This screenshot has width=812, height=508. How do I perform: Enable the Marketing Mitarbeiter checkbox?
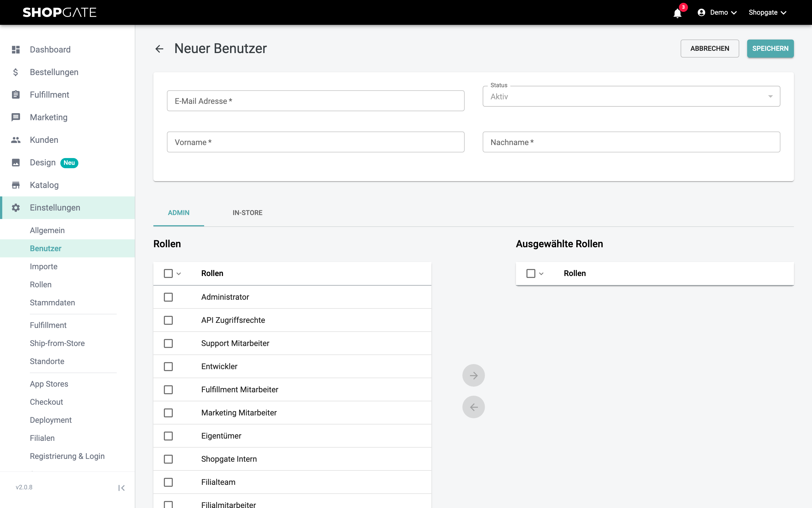point(168,413)
